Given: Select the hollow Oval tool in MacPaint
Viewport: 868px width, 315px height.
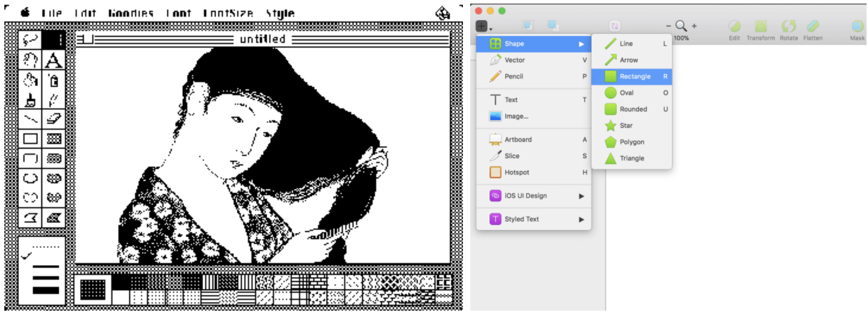Looking at the screenshot, I should pyautogui.click(x=30, y=178).
